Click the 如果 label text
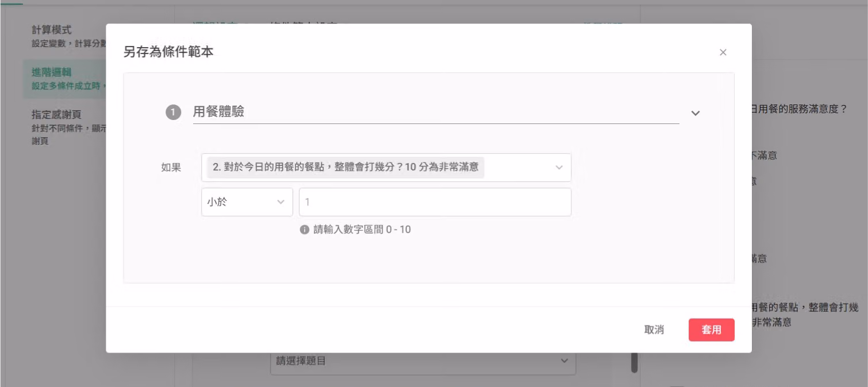The width and height of the screenshot is (868, 387). click(171, 168)
